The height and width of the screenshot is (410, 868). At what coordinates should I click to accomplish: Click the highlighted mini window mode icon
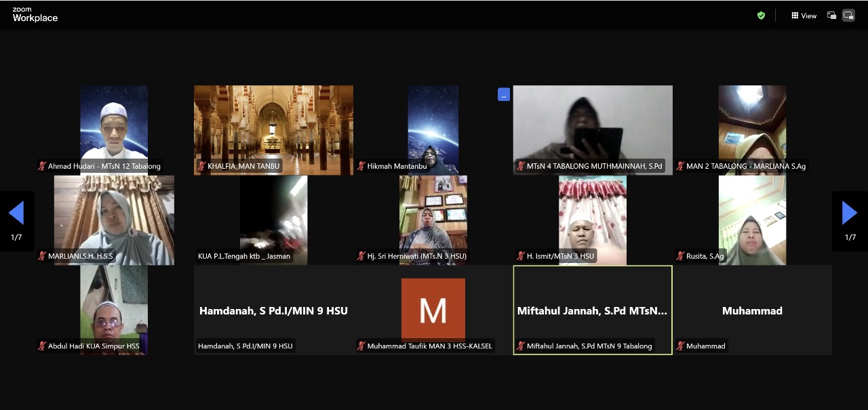848,16
